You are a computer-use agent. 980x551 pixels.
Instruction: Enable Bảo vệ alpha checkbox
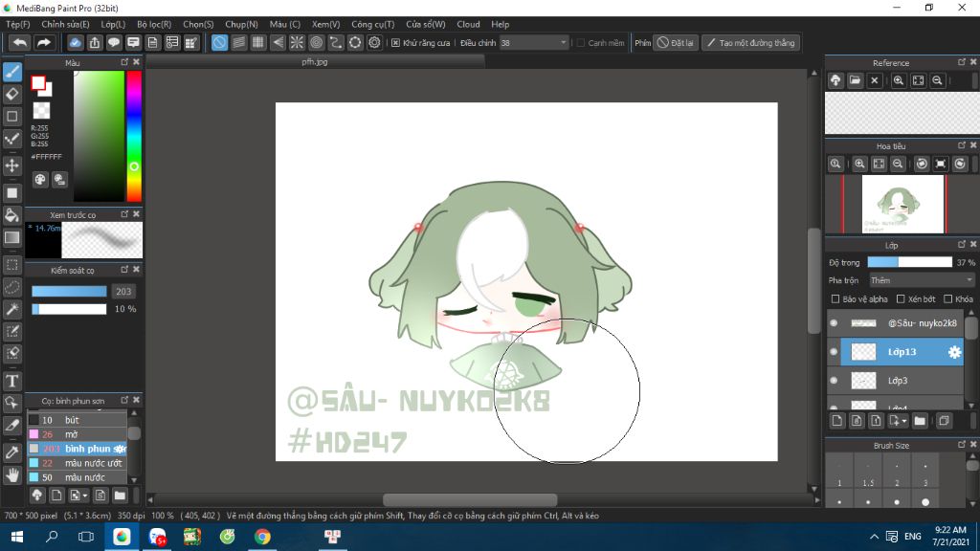835,299
